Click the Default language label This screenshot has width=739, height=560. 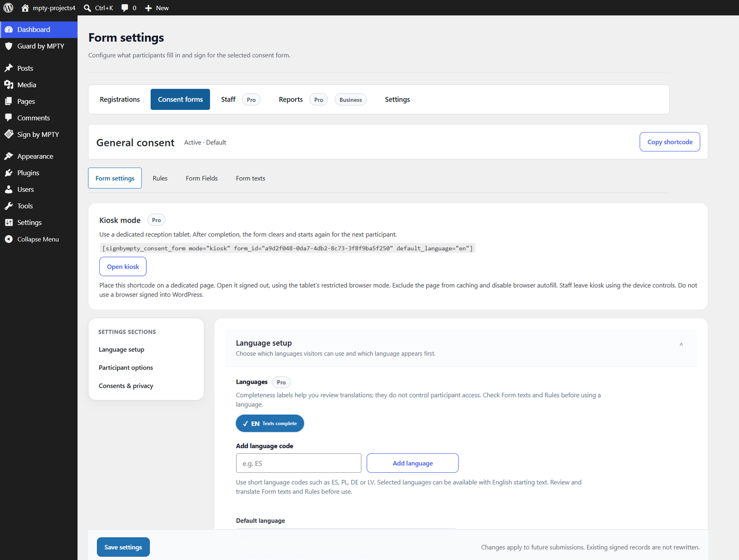click(x=260, y=520)
